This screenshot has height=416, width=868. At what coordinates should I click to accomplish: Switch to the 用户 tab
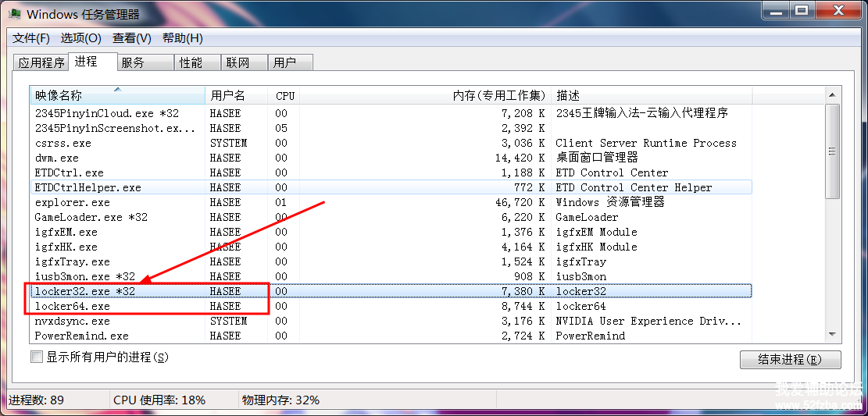[291, 62]
